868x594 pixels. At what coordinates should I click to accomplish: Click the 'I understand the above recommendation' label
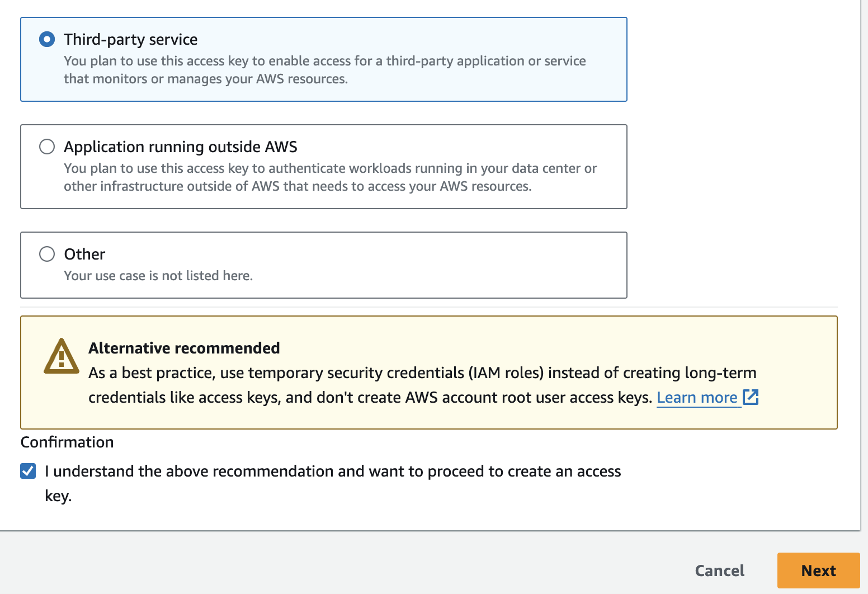click(333, 483)
